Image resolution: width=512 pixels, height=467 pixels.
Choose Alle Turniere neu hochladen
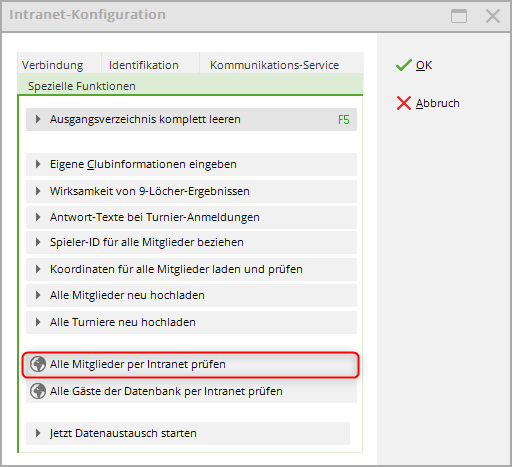(x=191, y=322)
